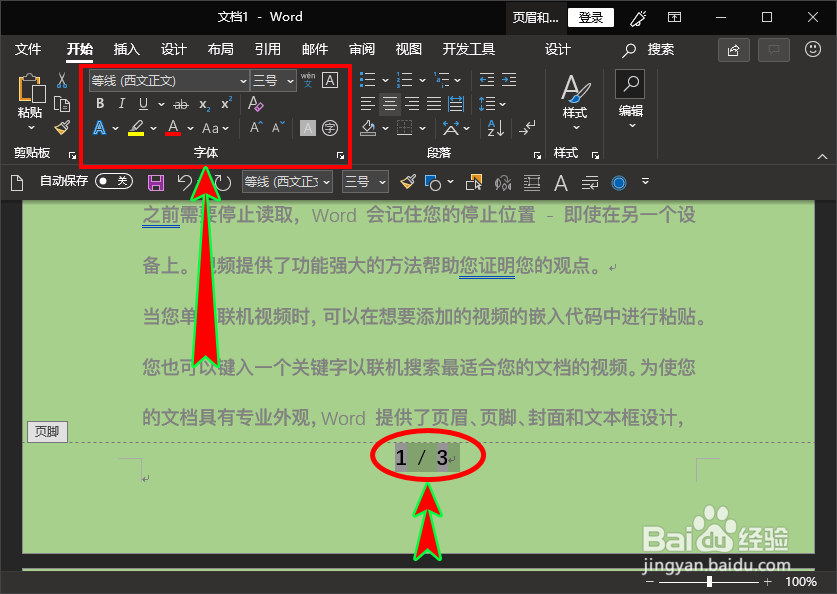Open the 样式 Styles gallery
Image resolution: width=837 pixels, height=594 pixels.
[x=575, y=102]
